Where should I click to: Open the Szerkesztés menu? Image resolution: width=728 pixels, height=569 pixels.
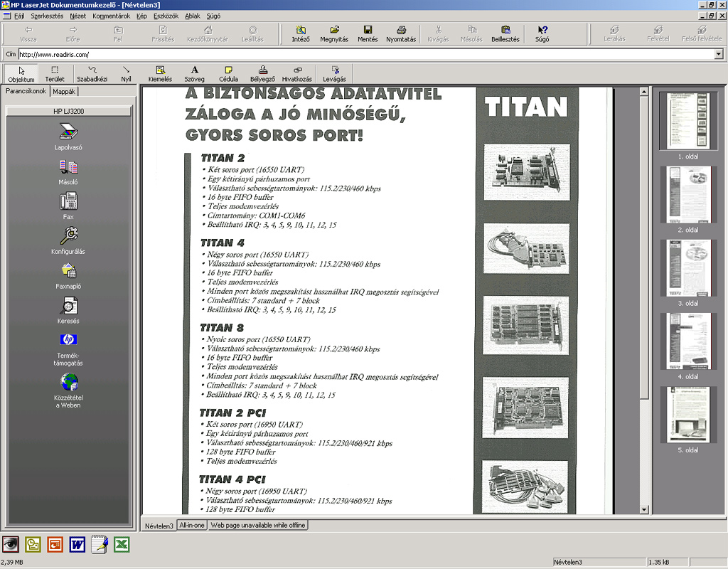coord(47,16)
